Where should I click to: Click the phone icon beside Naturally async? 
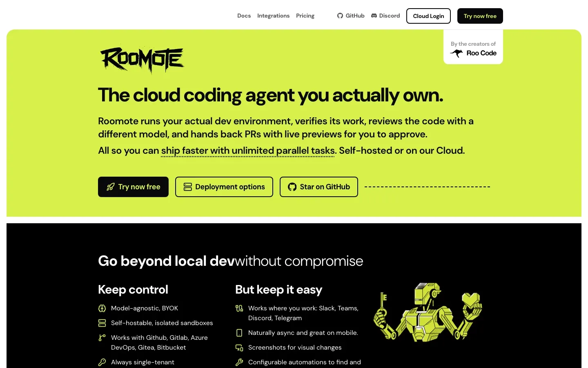coord(239,333)
